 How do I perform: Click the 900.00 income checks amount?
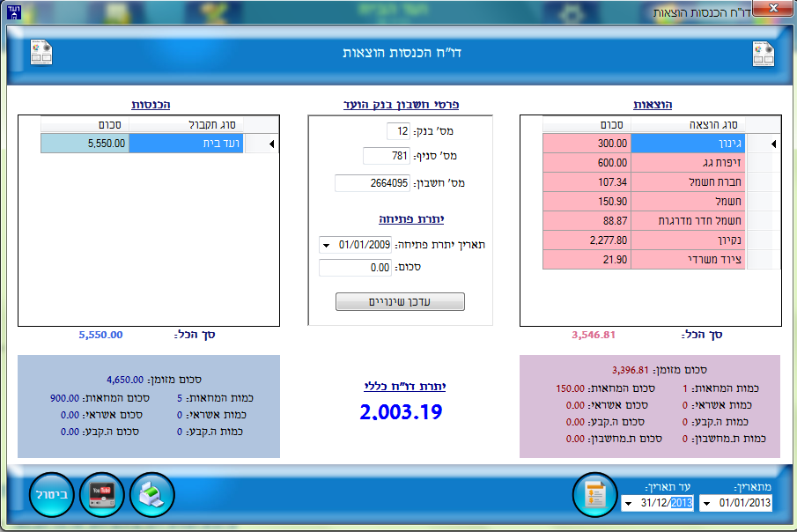click(64, 398)
